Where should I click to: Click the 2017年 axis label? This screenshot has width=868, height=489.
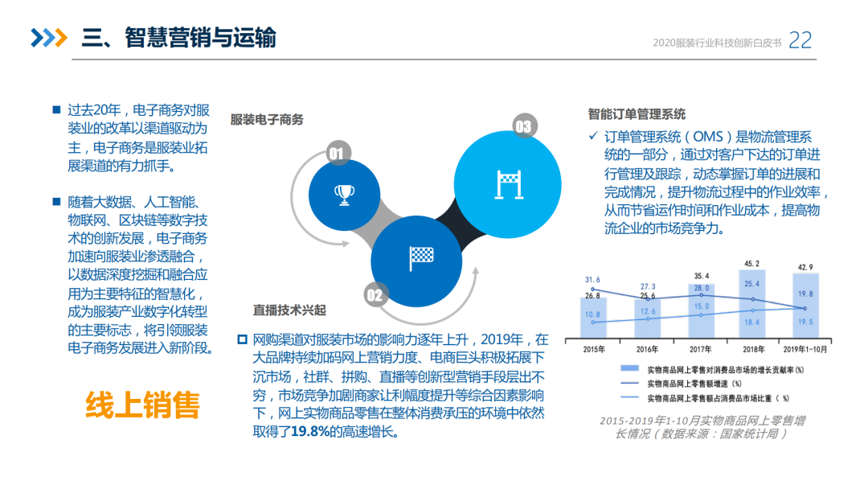[x=701, y=349]
